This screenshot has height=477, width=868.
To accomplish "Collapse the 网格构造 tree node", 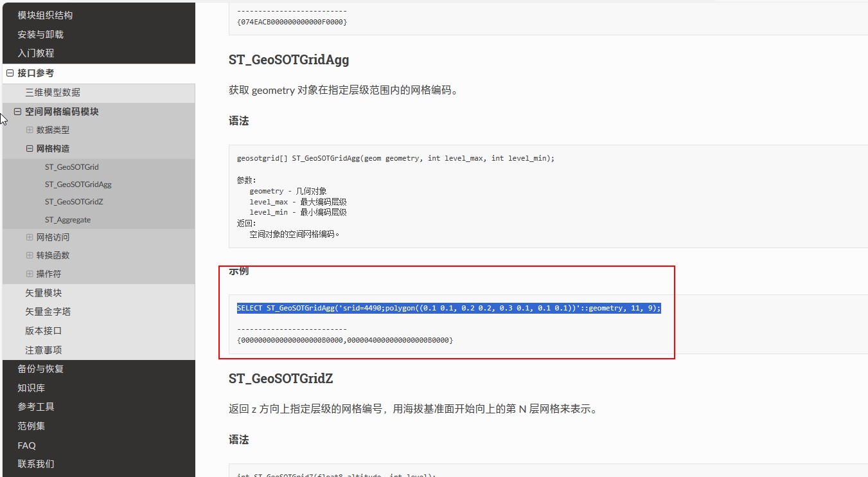I will pos(30,148).
